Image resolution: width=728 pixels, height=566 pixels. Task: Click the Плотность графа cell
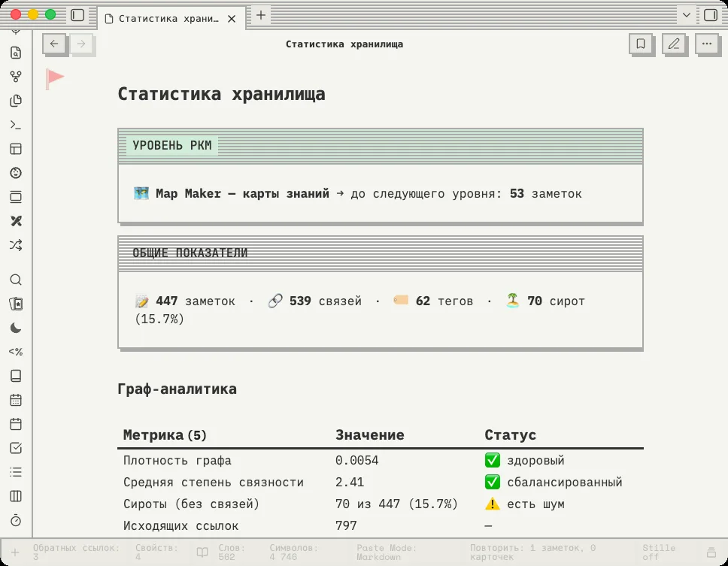[x=177, y=461]
